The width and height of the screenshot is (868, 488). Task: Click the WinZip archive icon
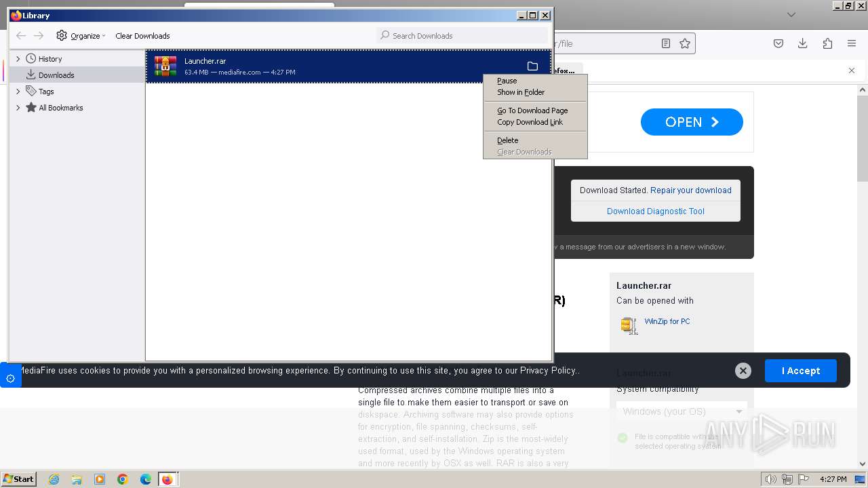pos(629,325)
